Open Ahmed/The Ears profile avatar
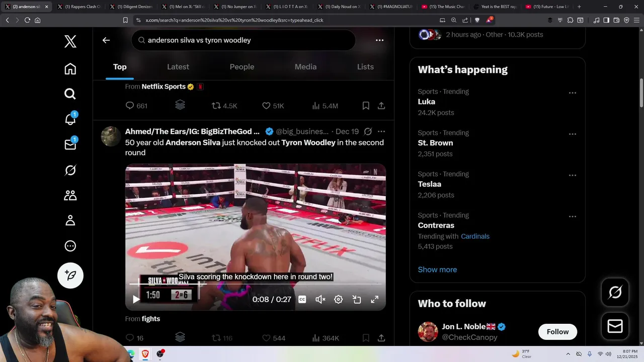This screenshot has height=362, width=644. point(111,136)
